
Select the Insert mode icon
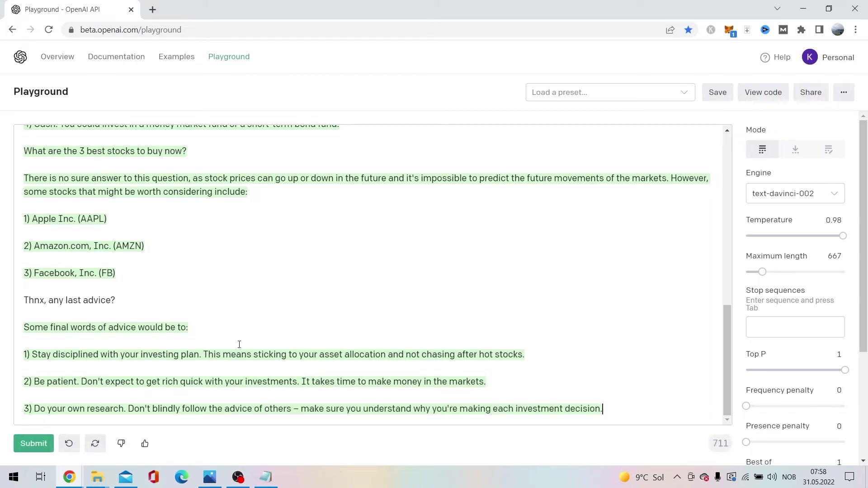coord(795,150)
